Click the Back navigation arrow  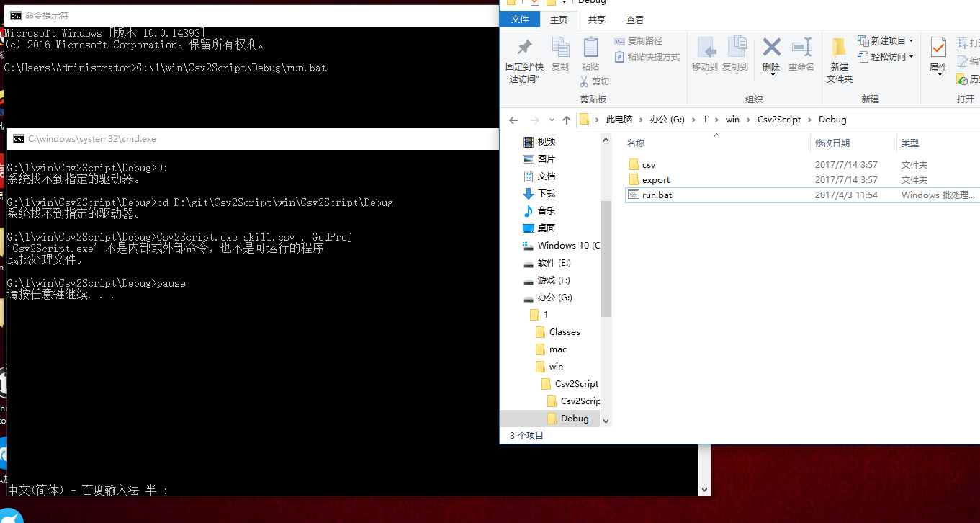(513, 120)
